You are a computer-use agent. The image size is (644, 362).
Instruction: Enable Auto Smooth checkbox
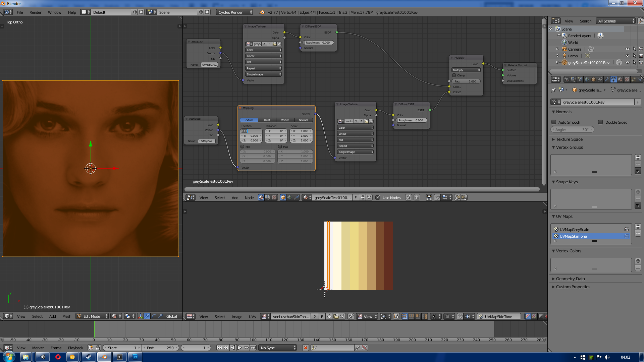point(554,122)
